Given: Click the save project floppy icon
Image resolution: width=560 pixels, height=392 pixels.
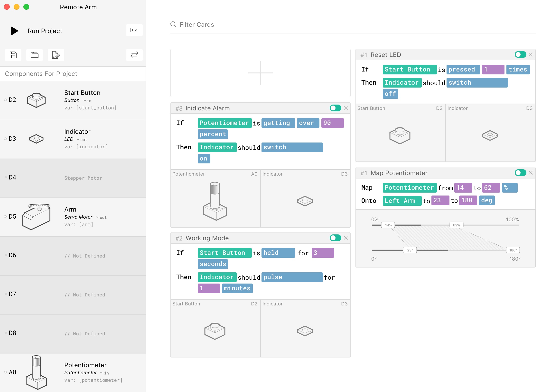Looking at the screenshot, I should pos(13,55).
